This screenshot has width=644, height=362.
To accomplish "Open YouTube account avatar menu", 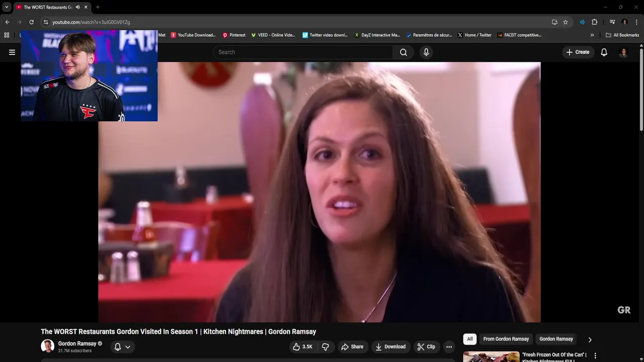I will pyautogui.click(x=623, y=52).
